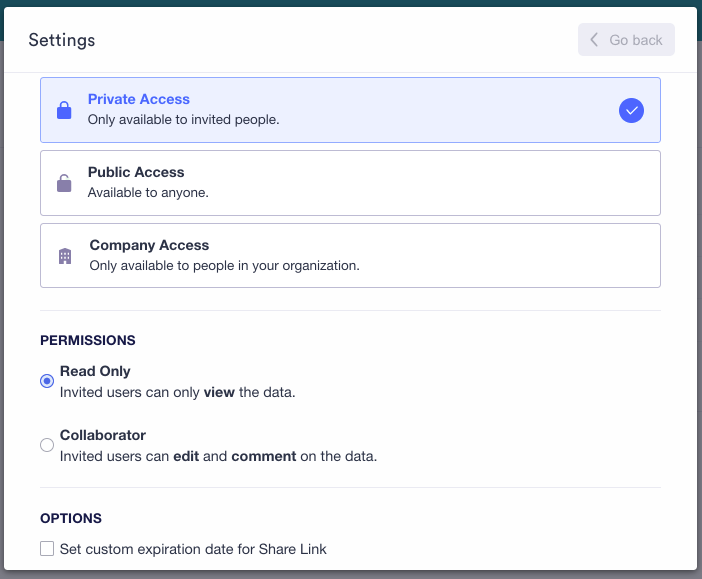702x579 pixels.
Task: Click the building icon for Company Access
Action: (x=65, y=256)
